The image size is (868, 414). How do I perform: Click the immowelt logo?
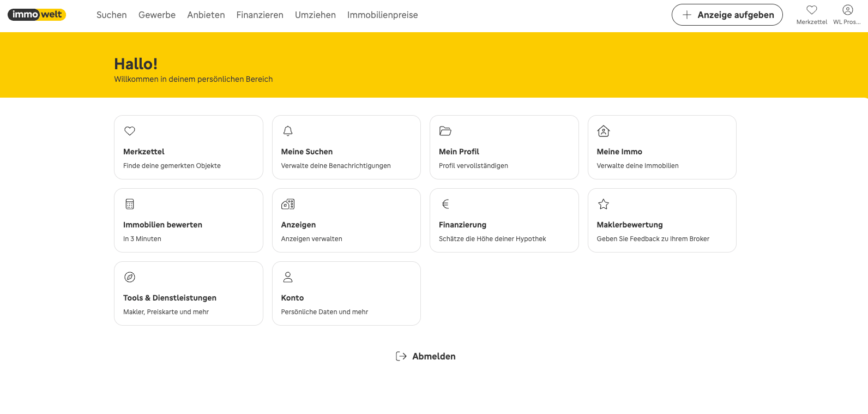[x=37, y=15]
